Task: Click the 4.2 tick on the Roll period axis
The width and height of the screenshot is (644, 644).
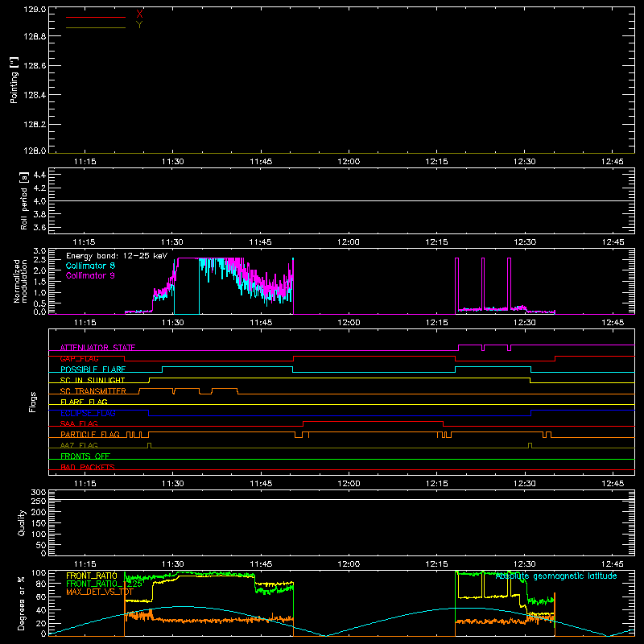Action: [x=39, y=188]
